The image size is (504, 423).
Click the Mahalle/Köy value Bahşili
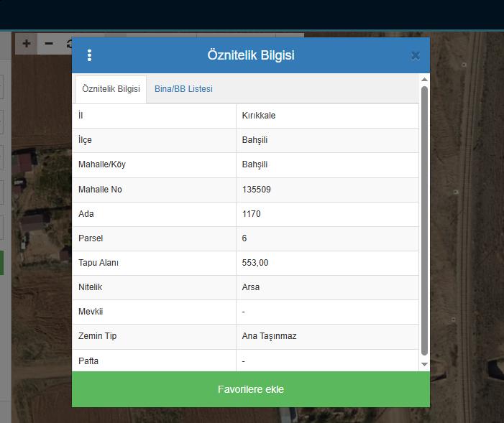pyautogui.click(x=255, y=164)
